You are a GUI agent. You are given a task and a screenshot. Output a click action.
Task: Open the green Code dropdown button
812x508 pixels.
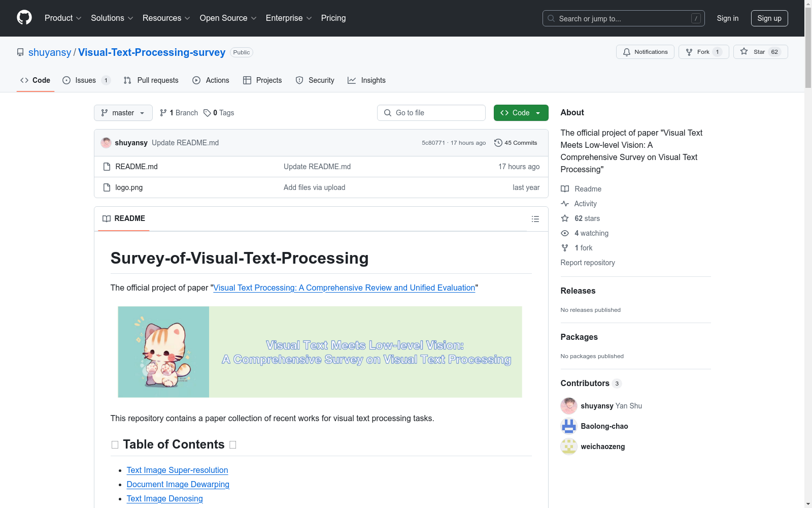pos(521,113)
